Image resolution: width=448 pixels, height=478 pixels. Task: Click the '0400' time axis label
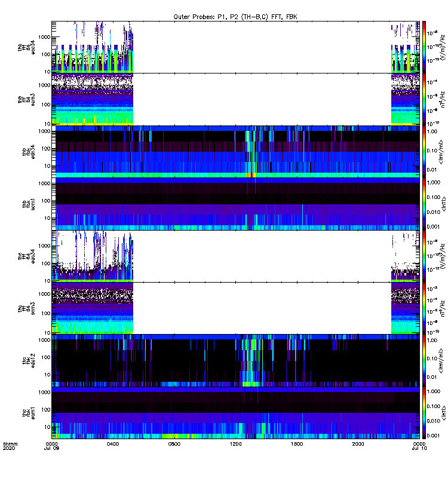pyautogui.click(x=113, y=444)
